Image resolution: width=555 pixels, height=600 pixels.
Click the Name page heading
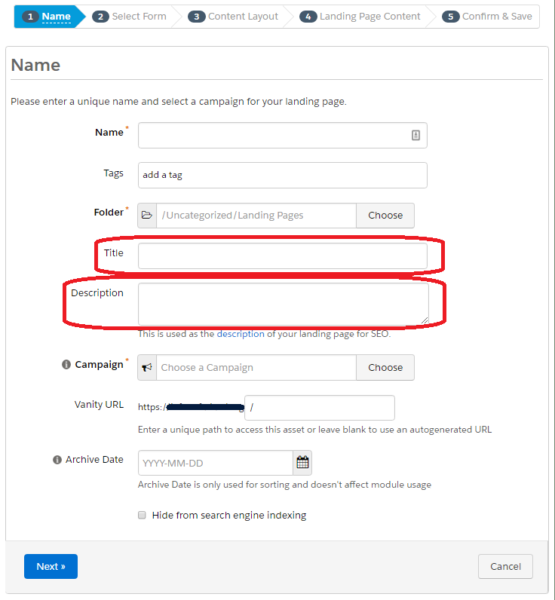(x=36, y=65)
